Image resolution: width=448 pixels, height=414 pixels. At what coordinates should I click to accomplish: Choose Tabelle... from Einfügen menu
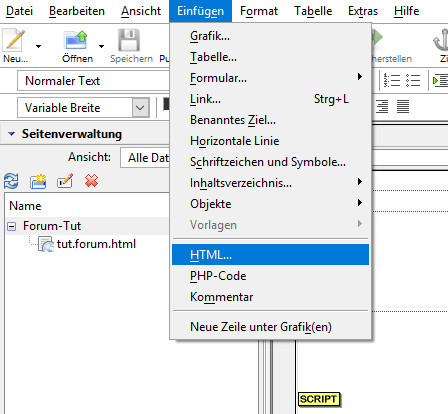click(x=270, y=57)
